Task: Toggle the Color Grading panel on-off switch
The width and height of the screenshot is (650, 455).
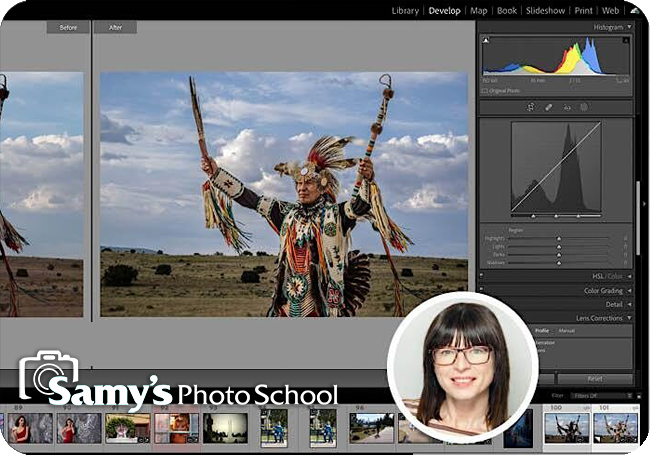Action: (482, 289)
